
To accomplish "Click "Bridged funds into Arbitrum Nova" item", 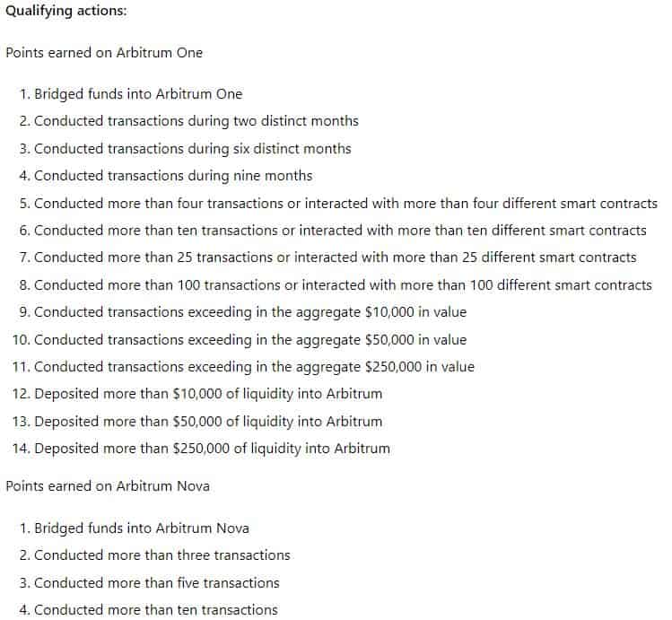I will point(141,528).
